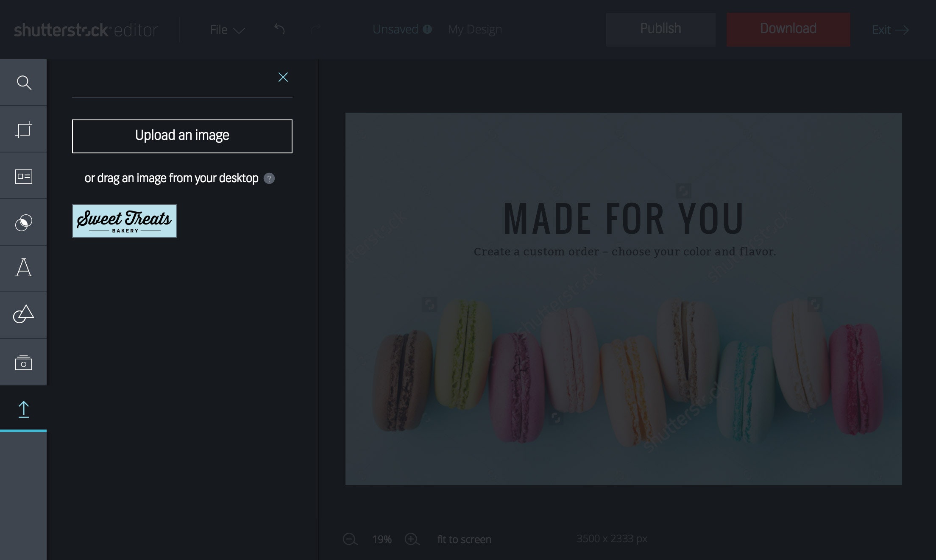The image size is (936, 560).
Task: Open the search panel magnifier icon
Action: [24, 83]
